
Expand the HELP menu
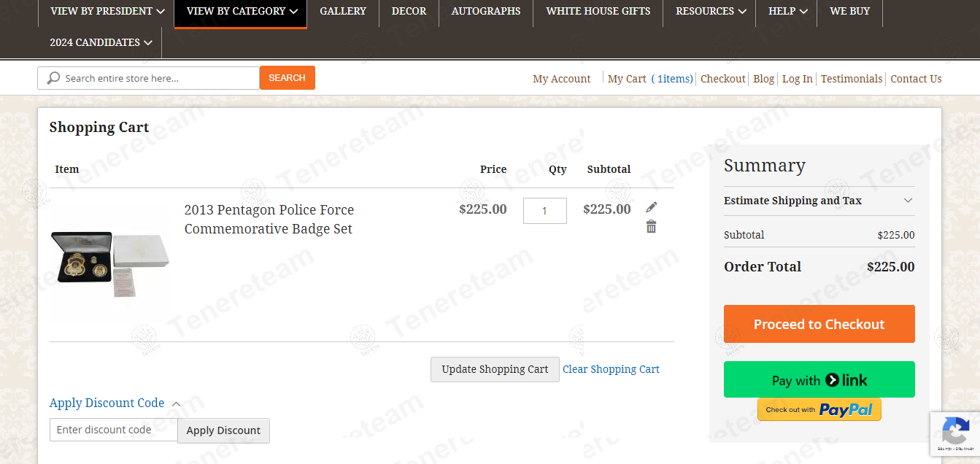tap(787, 11)
